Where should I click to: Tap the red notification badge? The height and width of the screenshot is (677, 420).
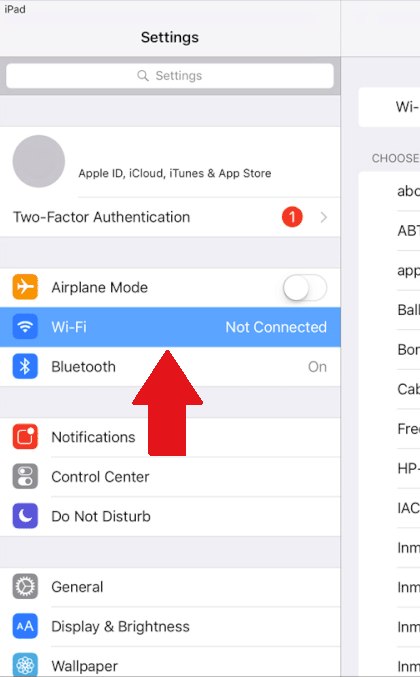292,217
